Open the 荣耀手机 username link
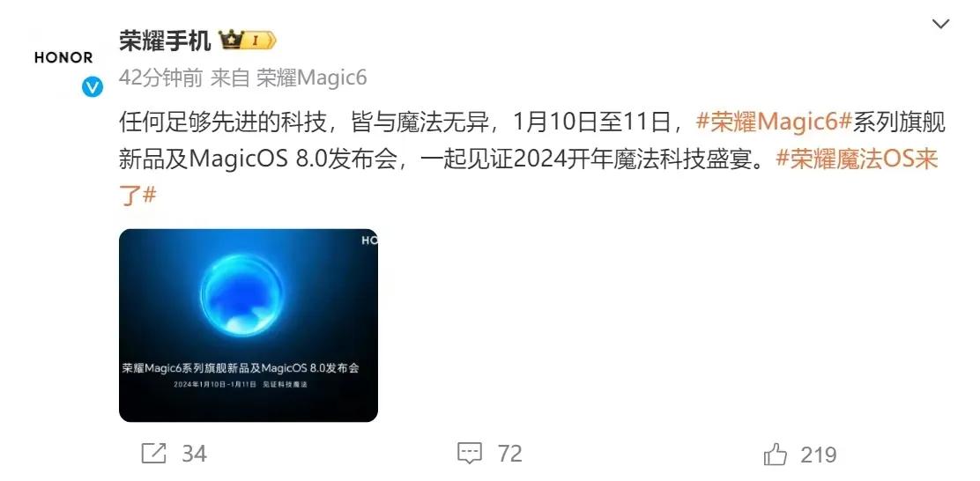Viewport: 980px width, 481px height. tap(165, 42)
